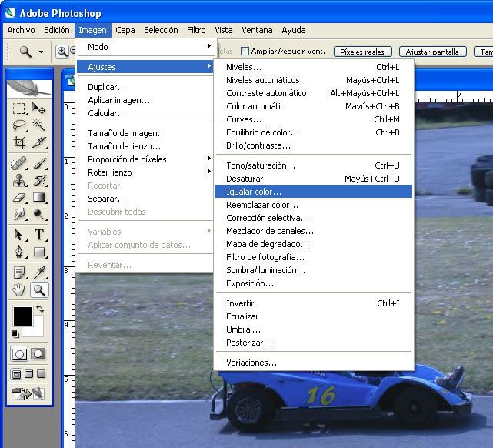
Task: Select the Gradient tool
Action: [x=39, y=198]
